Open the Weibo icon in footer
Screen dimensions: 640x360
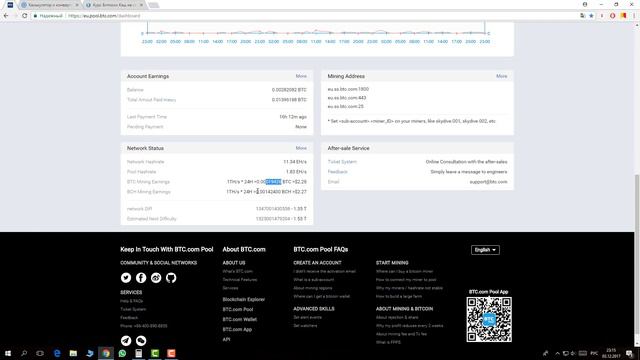pyautogui.click(x=156, y=278)
